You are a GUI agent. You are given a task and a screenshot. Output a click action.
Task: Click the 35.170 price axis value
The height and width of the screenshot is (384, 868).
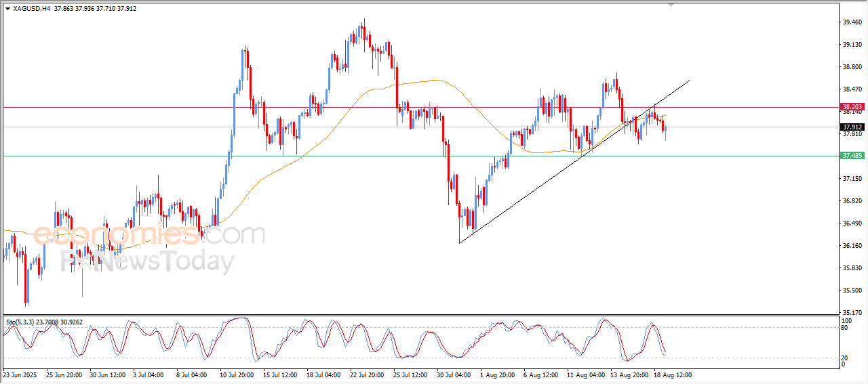pyautogui.click(x=852, y=313)
